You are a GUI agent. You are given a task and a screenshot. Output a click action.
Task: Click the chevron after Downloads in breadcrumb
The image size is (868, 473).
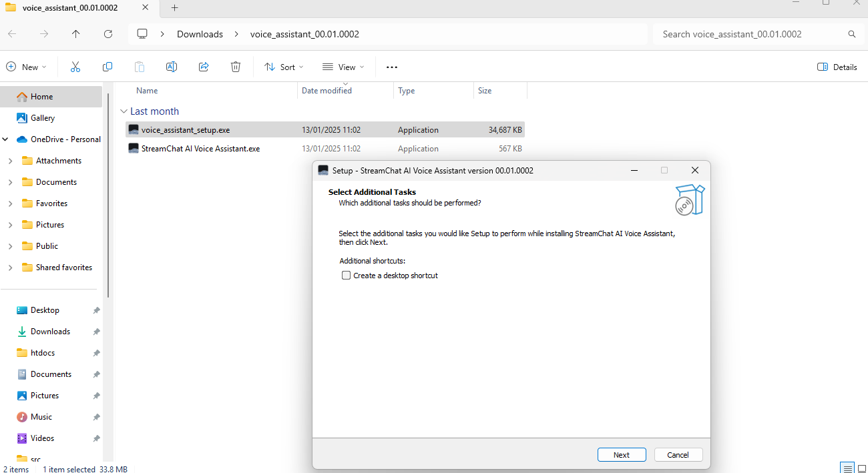click(x=236, y=34)
